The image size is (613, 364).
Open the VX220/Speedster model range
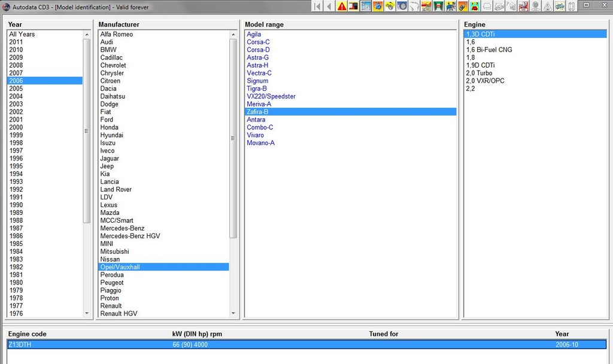point(271,96)
